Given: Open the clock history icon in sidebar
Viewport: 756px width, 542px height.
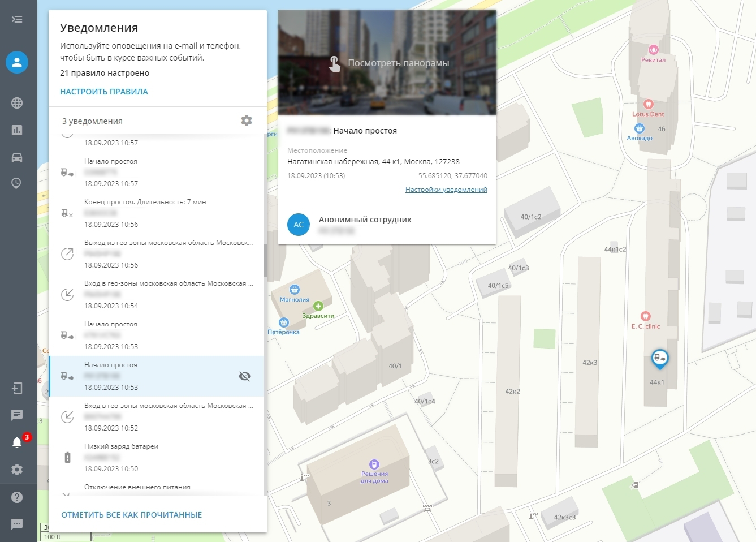Looking at the screenshot, I should coord(17,183).
